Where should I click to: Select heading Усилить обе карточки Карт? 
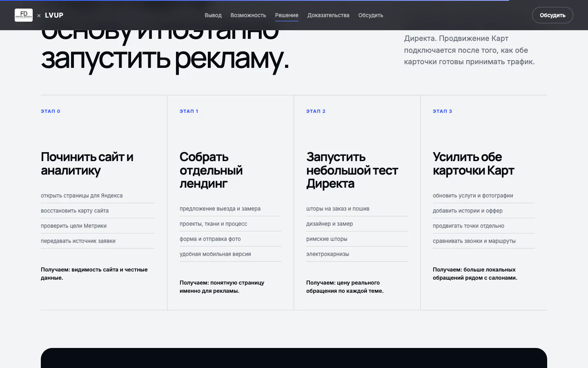coord(474,164)
